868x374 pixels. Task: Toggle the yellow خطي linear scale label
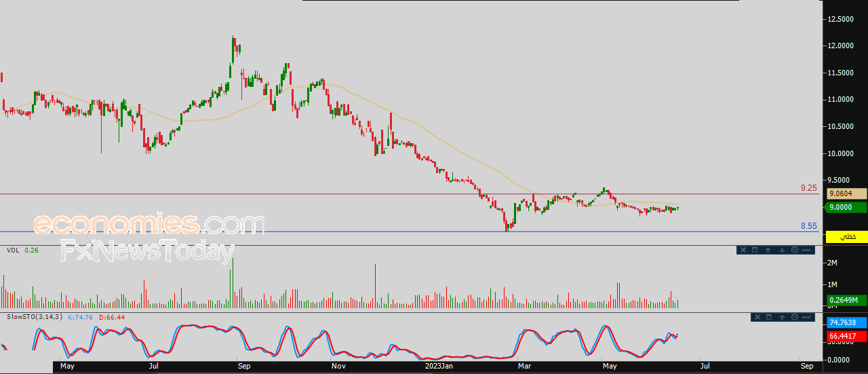pos(847,236)
